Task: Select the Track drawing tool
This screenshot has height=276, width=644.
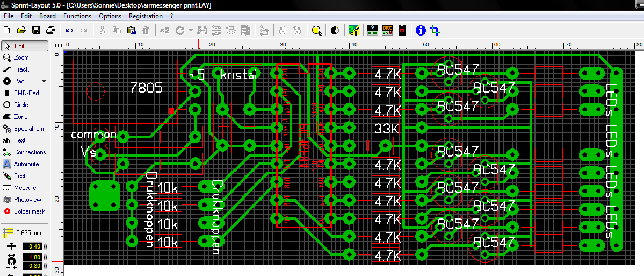Action: click(21, 69)
